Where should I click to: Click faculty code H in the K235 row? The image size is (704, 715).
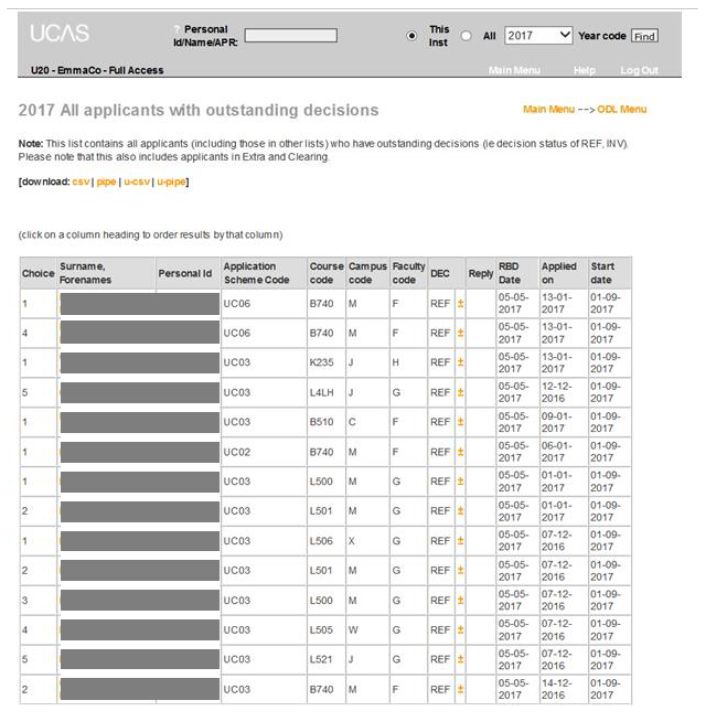click(395, 362)
